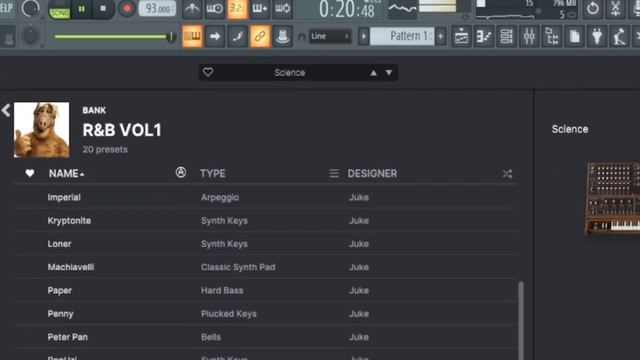Click the oscilloscope output monitor
Image resolution: width=640 pixels, height=360 pixels.
(402, 9)
